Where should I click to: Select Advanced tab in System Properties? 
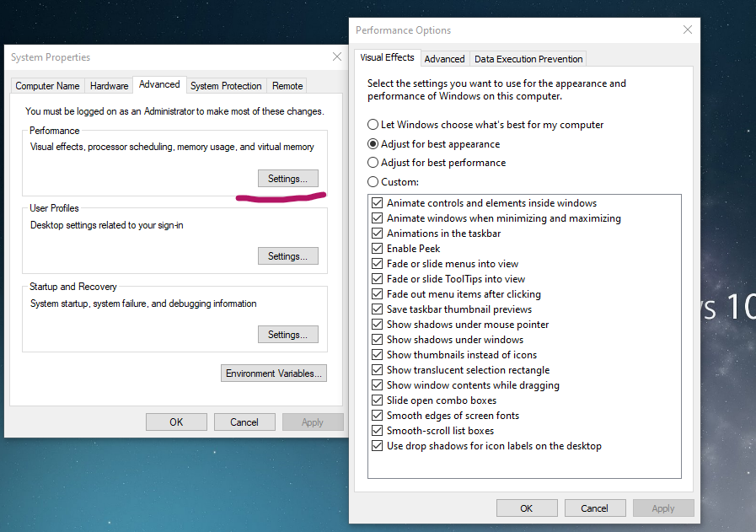159,84
